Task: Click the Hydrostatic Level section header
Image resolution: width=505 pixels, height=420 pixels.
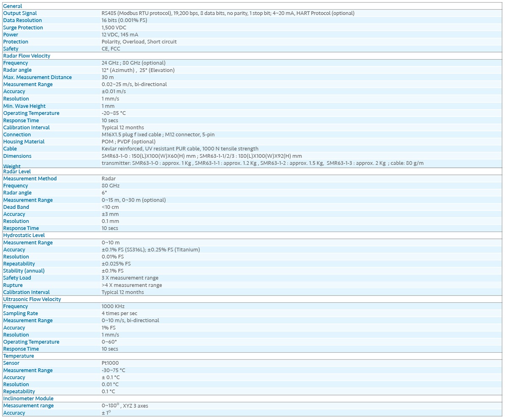Action: tap(24, 235)
